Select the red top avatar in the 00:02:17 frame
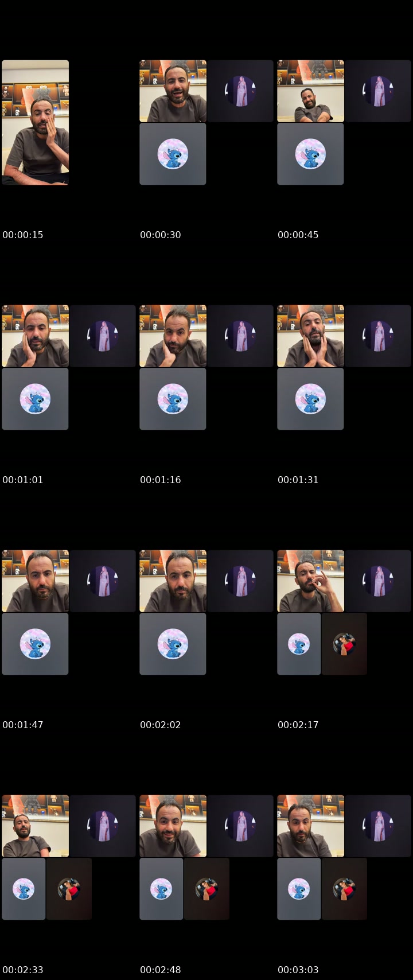Screen dimensions: 413x980 (x=344, y=644)
